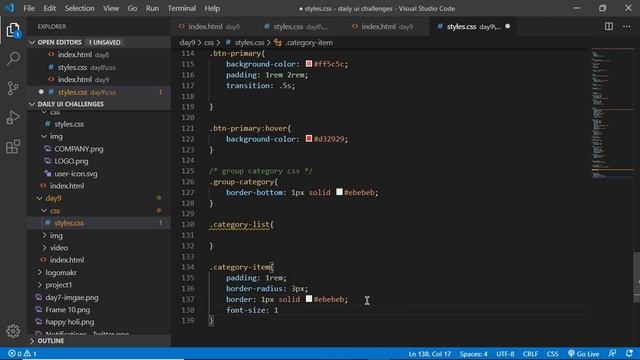Click the #ff5c5c color swatch
Image resolution: width=640 pixels, height=360 pixels.
tap(309, 64)
